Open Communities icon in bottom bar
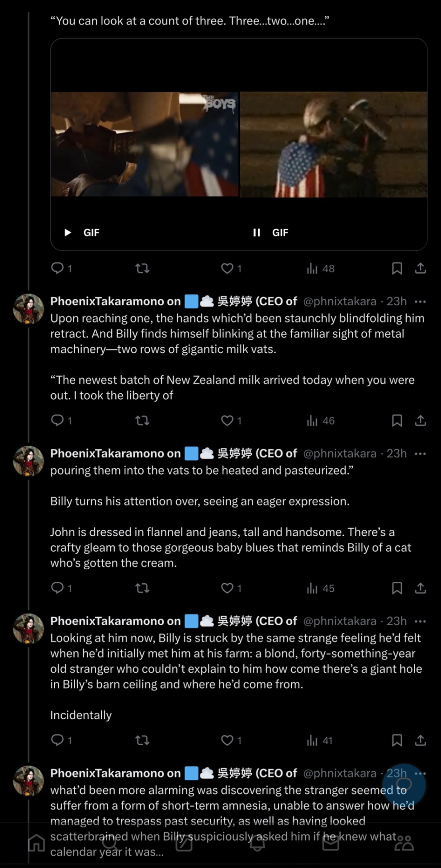This screenshot has height=868, width=441. coord(404,843)
